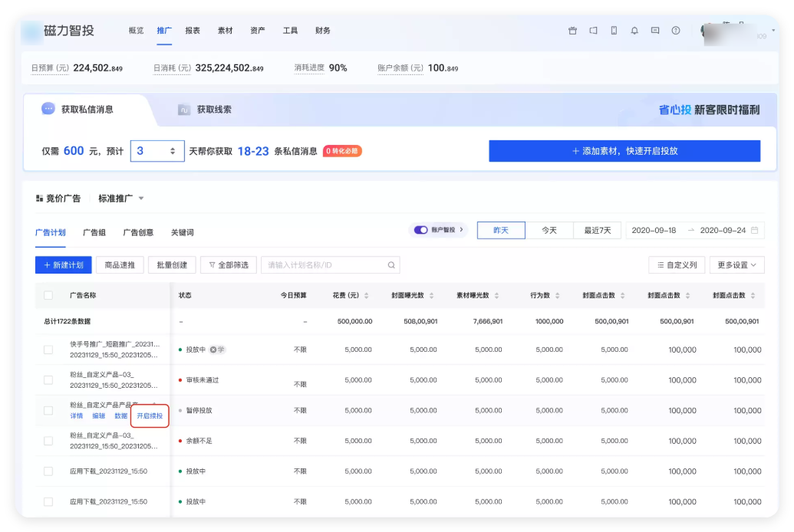Open the 更多设置 dropdown
The image size is (794, 532).
coord(736,265)
